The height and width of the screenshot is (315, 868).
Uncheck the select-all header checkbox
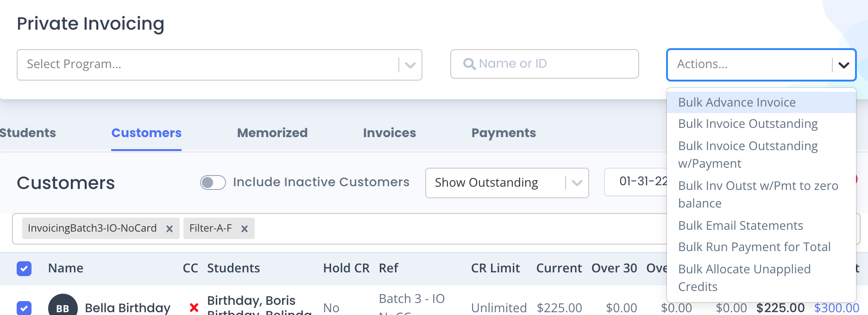coord(24,269)
